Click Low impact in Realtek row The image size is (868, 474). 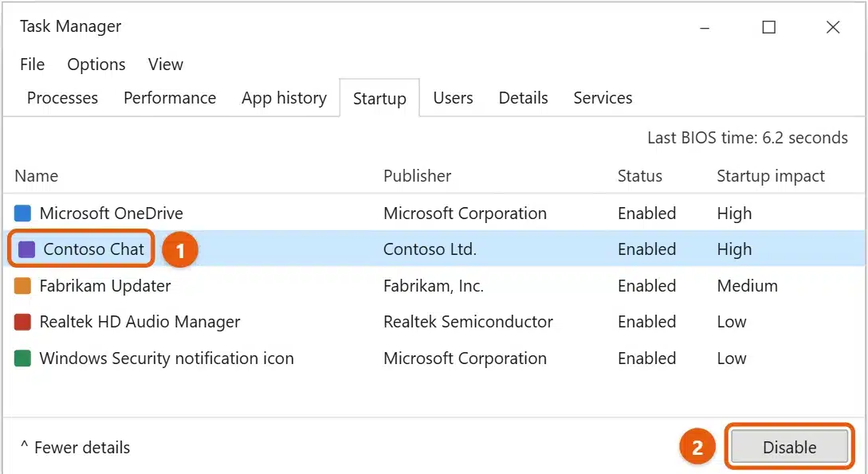(731, 322)
